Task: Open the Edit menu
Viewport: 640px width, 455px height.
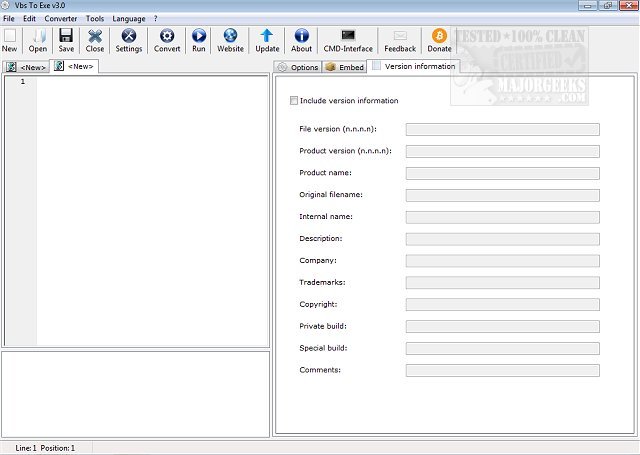Action: point(29,19)
